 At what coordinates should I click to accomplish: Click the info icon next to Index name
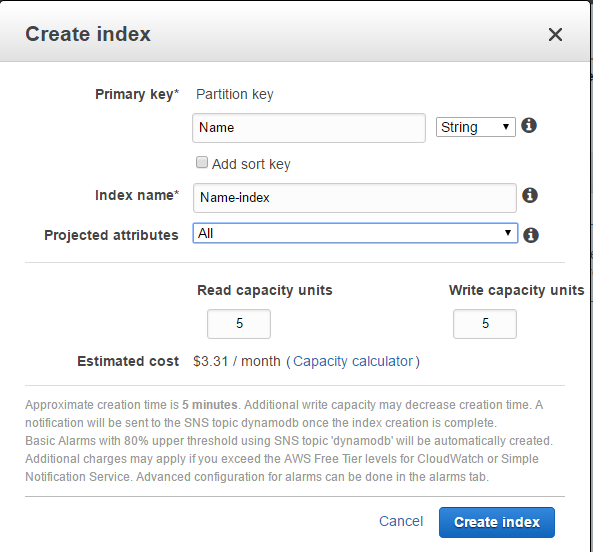pyautogui.click(x=530, y=195)
